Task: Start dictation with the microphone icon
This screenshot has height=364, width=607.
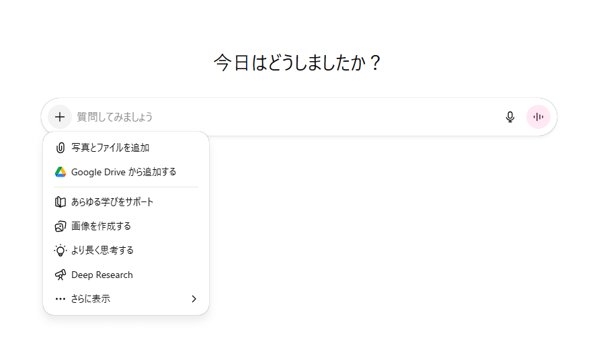Action: click(x=510, y=117)
